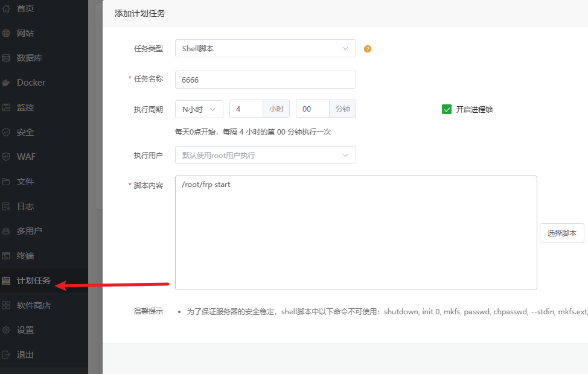
Task: Click the globe icon for 网站
Action: 7,33
